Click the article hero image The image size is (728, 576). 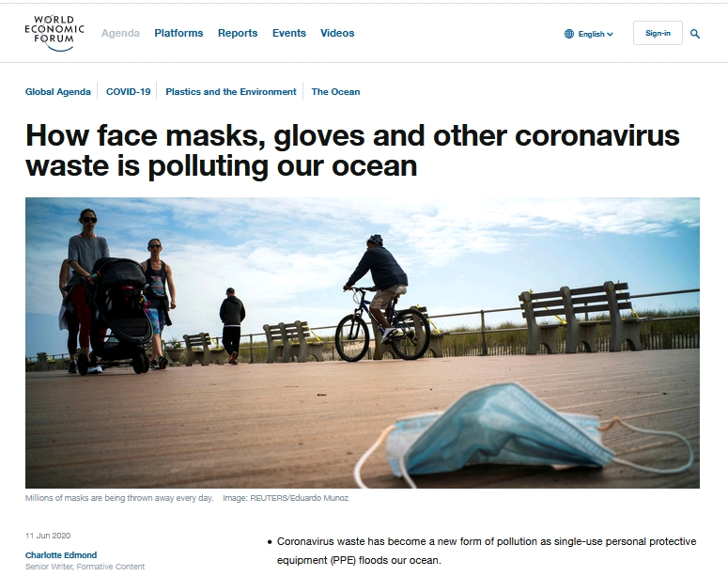pos(363,342)
